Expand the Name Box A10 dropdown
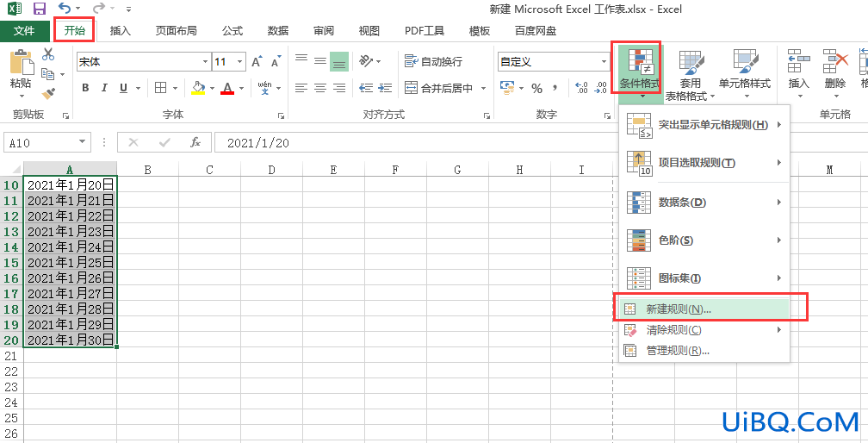868x443 pixels. (83, 142)
